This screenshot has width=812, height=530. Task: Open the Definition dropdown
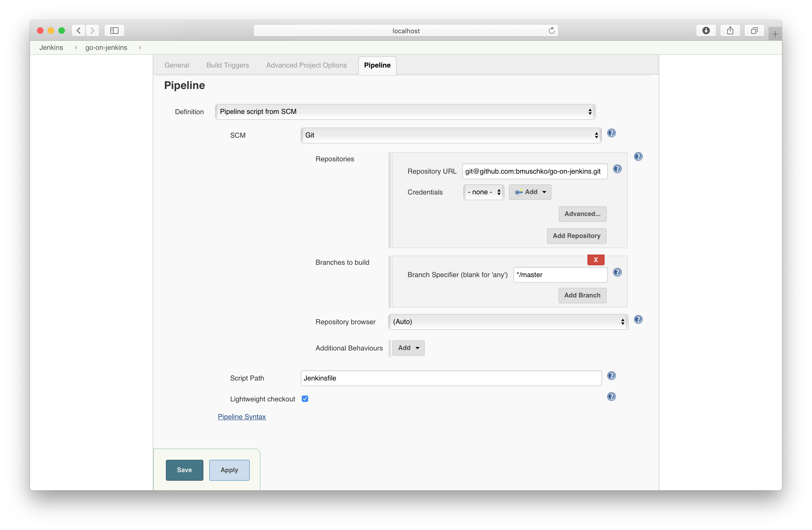click(x=405, y=111)
